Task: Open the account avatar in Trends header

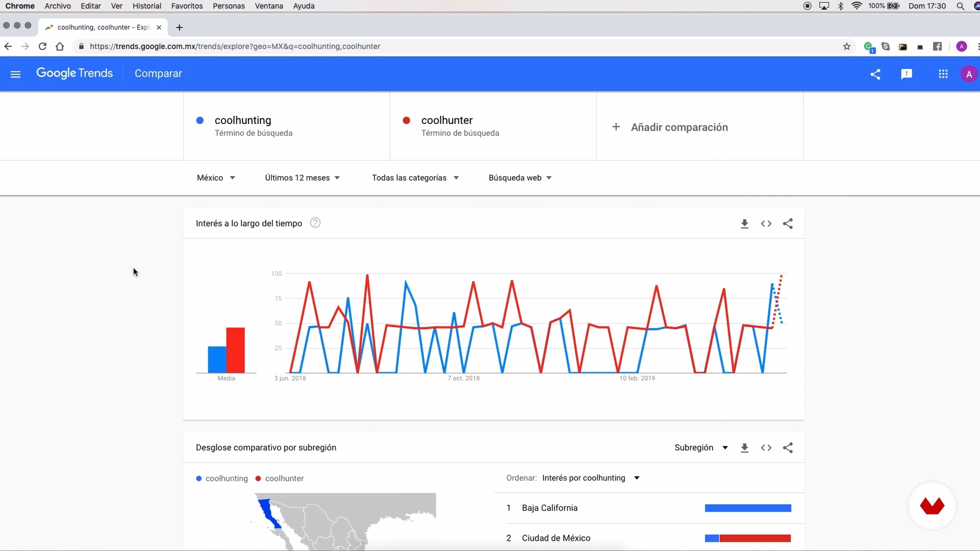Action: 969,74
